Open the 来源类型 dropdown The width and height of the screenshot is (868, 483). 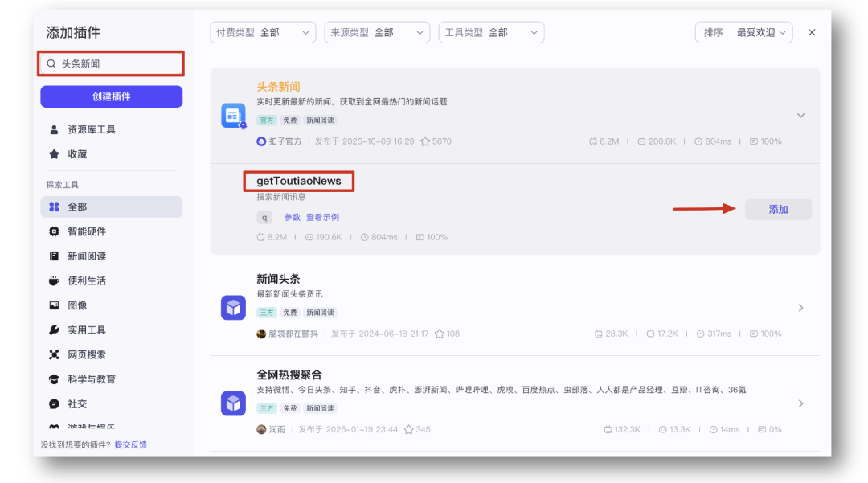click(377, 33)
